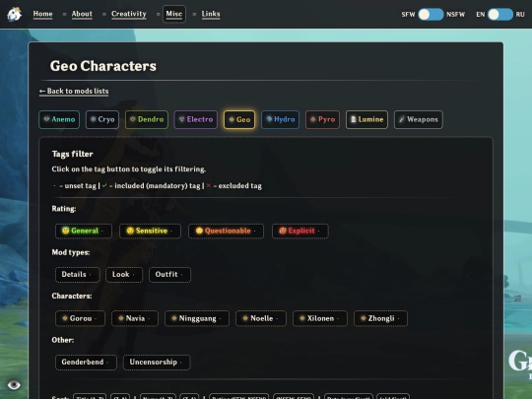Select the Electro characters tab

click(196, 119)
